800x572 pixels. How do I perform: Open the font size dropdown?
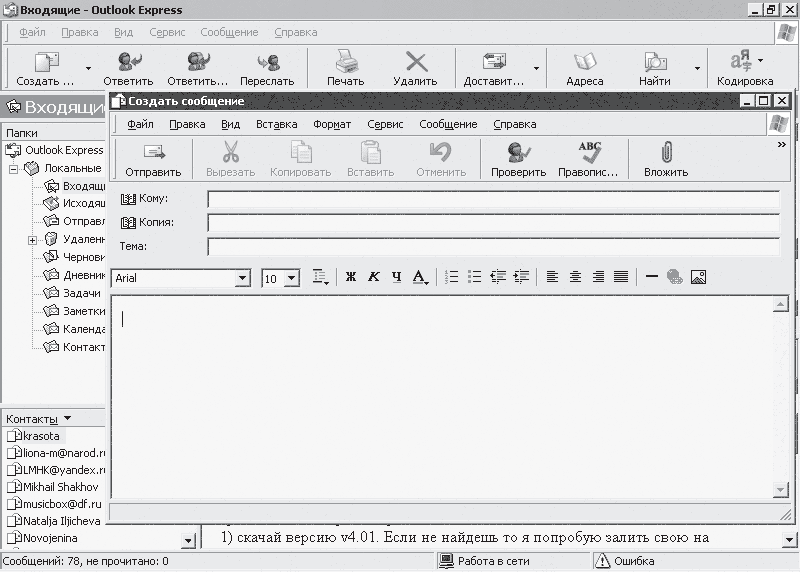click(292, 278)
